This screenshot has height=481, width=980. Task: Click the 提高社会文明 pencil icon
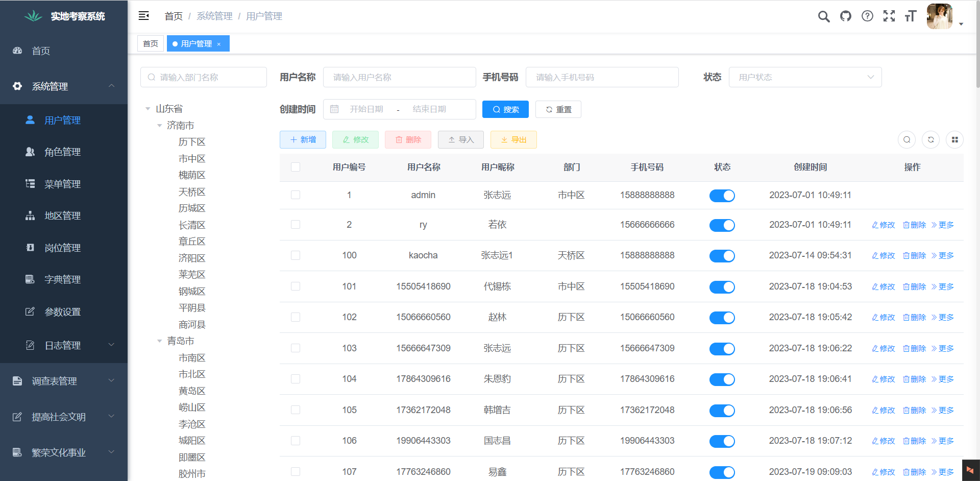pyautogui.click(x=17, y=417)
